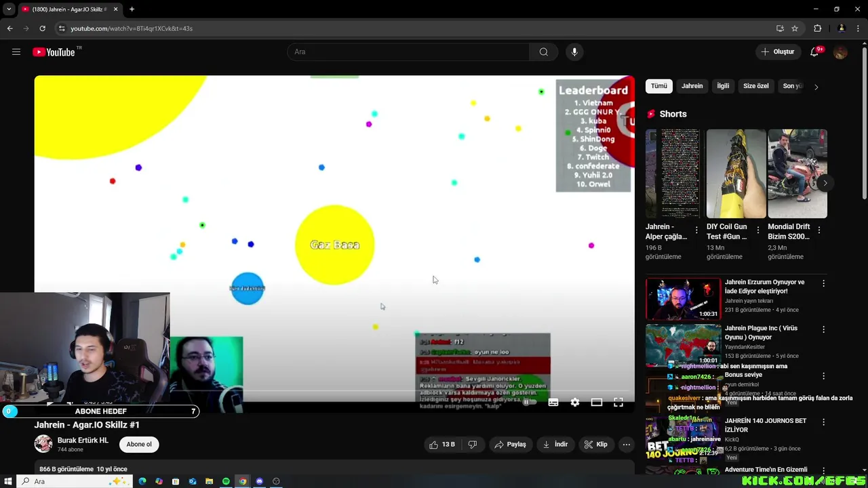Open options for DIY Coil Gun short
This screenshot has height=488, width=868.
pyautogui.click(x=758, y=230)
